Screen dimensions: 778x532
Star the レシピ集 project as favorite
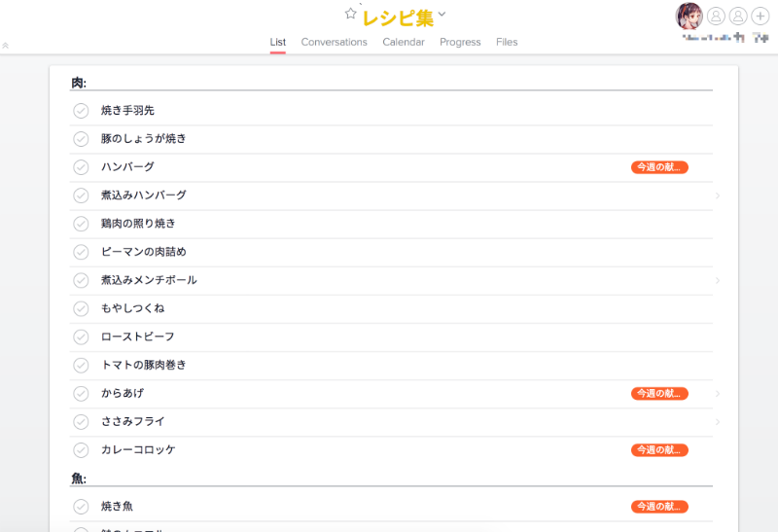pos(351,14)
